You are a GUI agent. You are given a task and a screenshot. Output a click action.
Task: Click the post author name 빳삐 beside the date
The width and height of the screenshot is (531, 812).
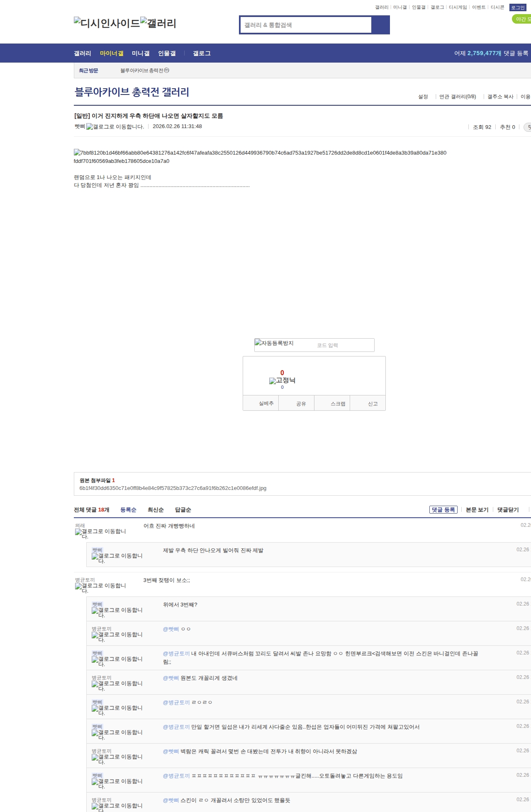point(80,126)
